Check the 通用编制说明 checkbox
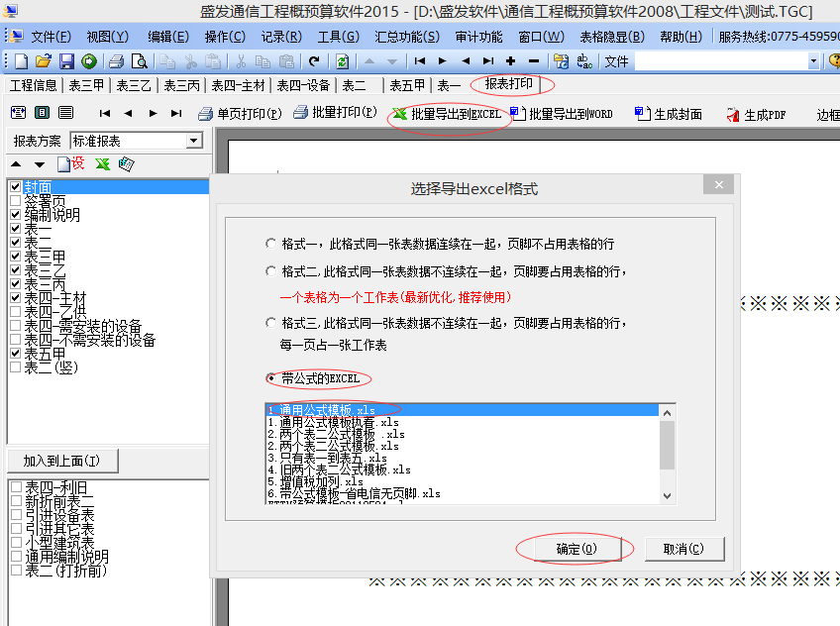 point(16,556)
